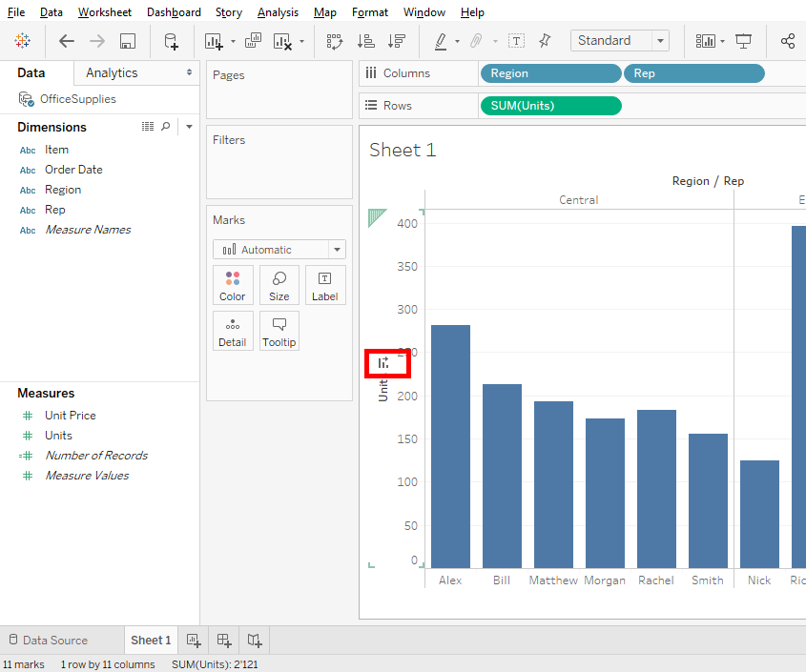Open the Analysis menu

coord(278,12)
